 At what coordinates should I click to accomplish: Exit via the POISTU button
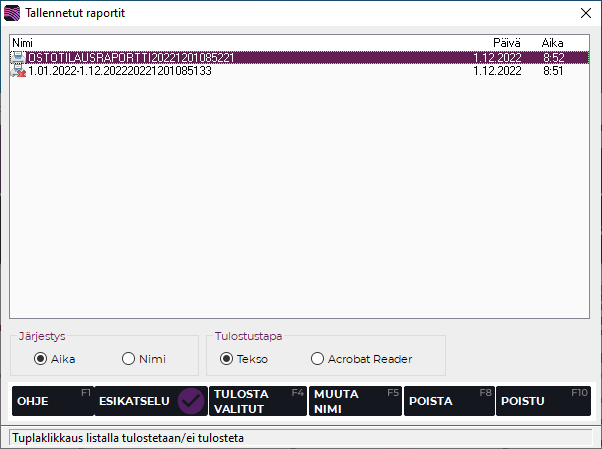coord(543,401)
